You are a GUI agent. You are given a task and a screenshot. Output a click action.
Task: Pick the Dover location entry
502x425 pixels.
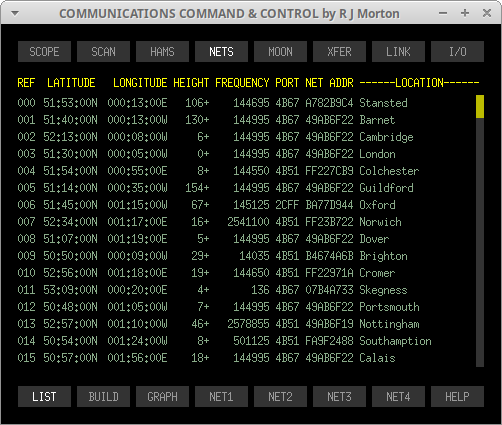[x=374, y=239]
